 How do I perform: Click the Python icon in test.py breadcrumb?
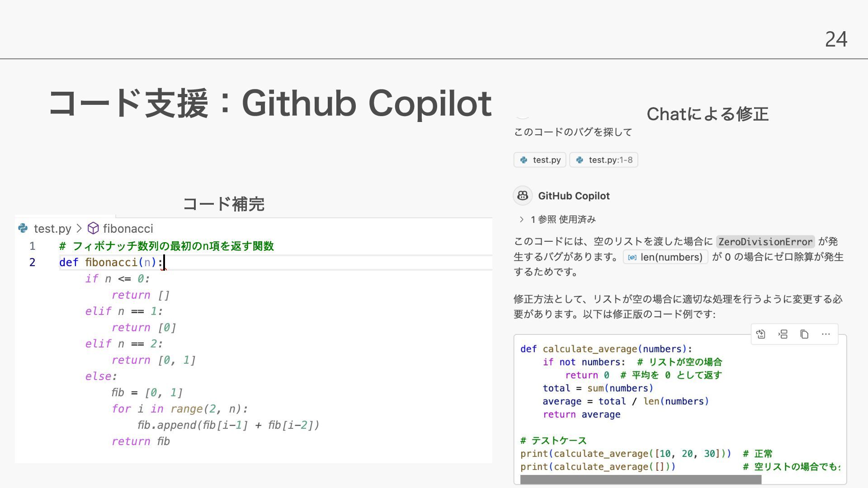coord(23,229)
